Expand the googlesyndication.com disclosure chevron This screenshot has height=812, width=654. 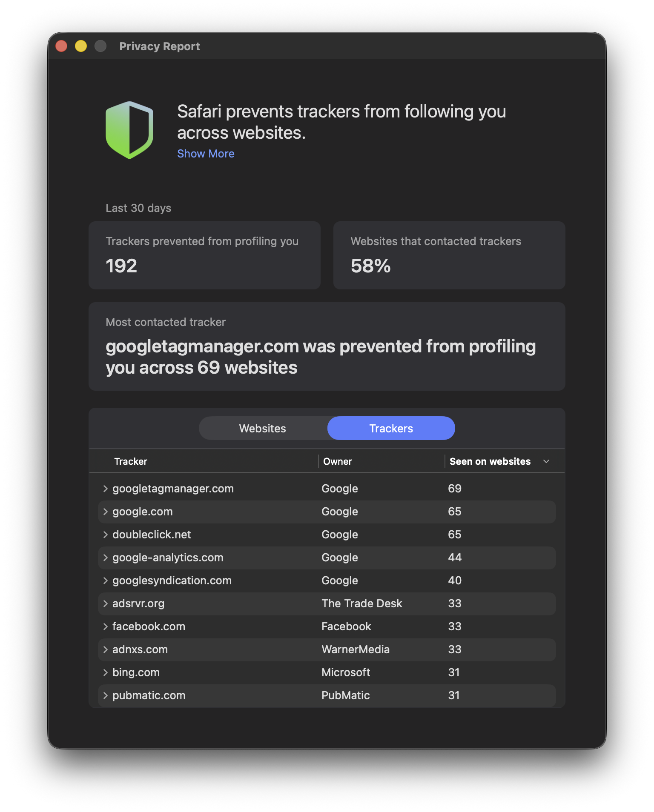click(105, 580)
